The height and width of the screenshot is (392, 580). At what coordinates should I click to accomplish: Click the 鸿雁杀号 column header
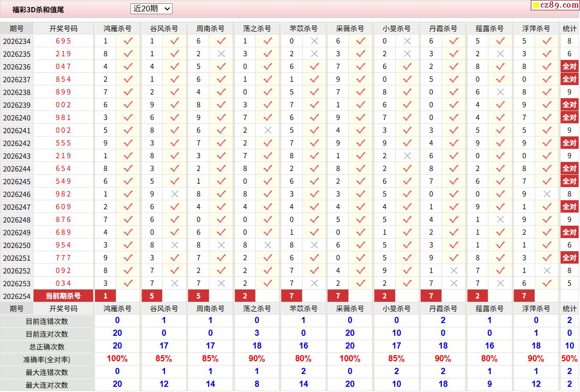click(x=117, y=28)
